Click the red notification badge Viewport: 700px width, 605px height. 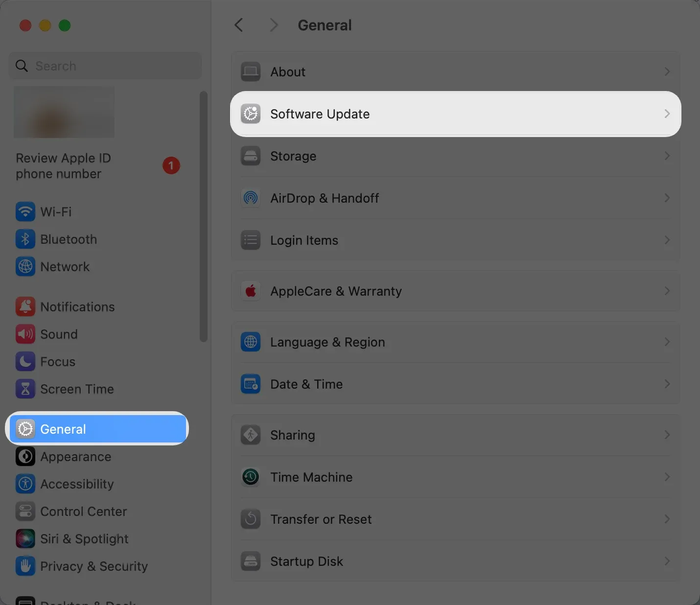point(171,165)
